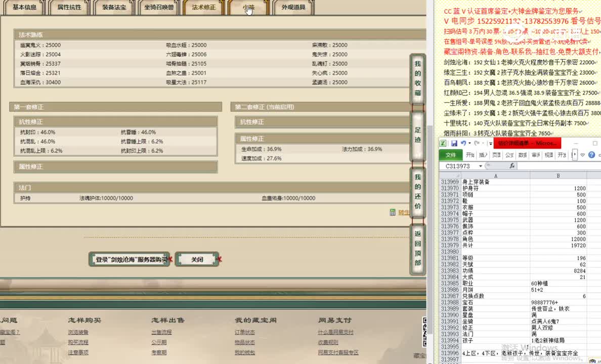Click the heart icon beside the Help icon

point(582,154)
